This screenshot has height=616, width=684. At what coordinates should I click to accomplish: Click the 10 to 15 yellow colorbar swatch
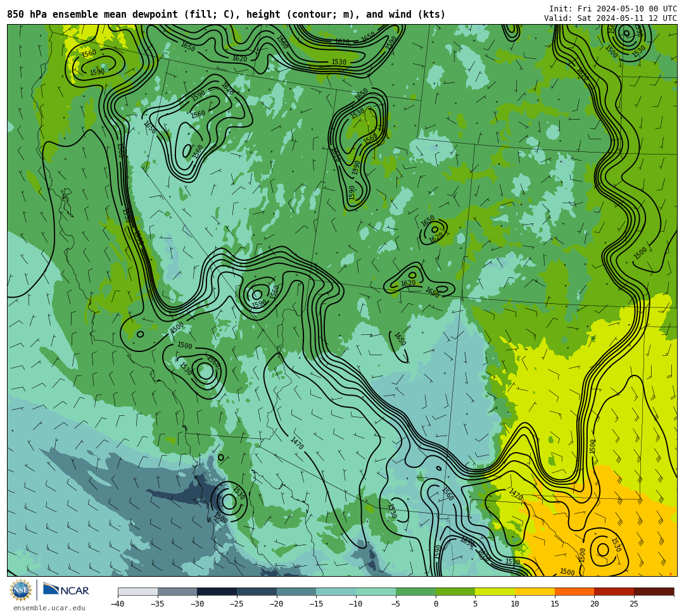pos(535,591)
